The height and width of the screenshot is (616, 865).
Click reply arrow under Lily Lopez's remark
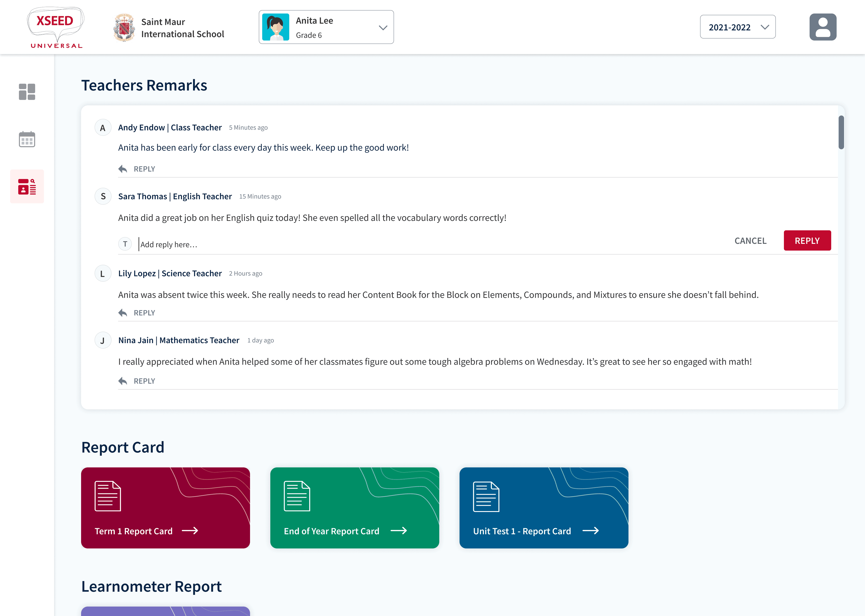pyautogui.click(x=123, y=313)
